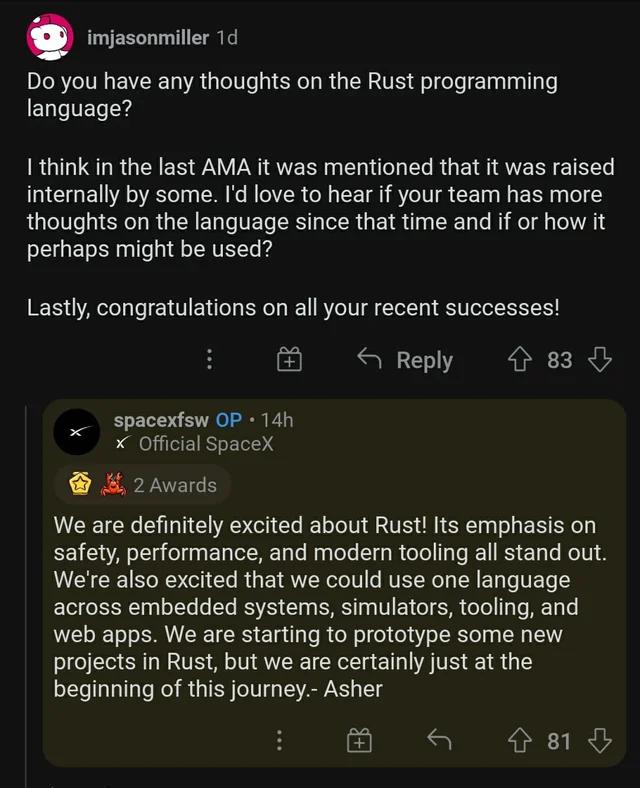Give an award to imjasonmiller's comment

289,360
